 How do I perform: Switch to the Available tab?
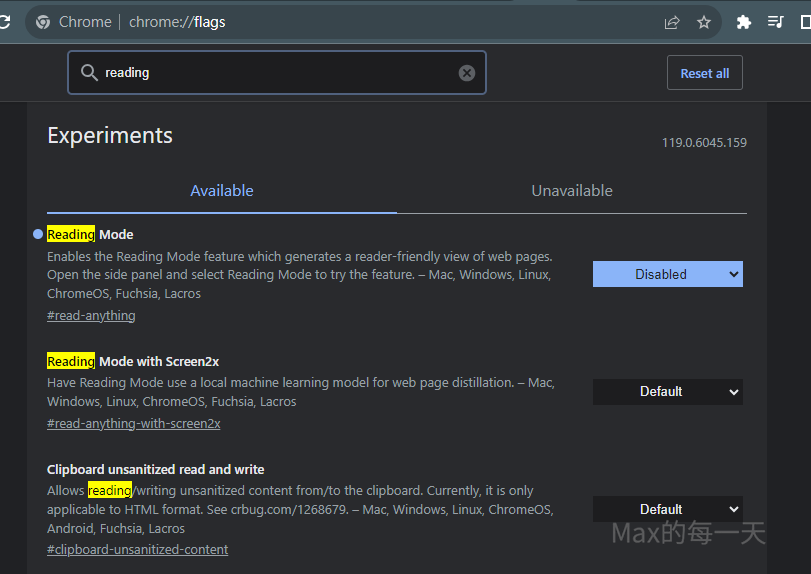point(222,191)
